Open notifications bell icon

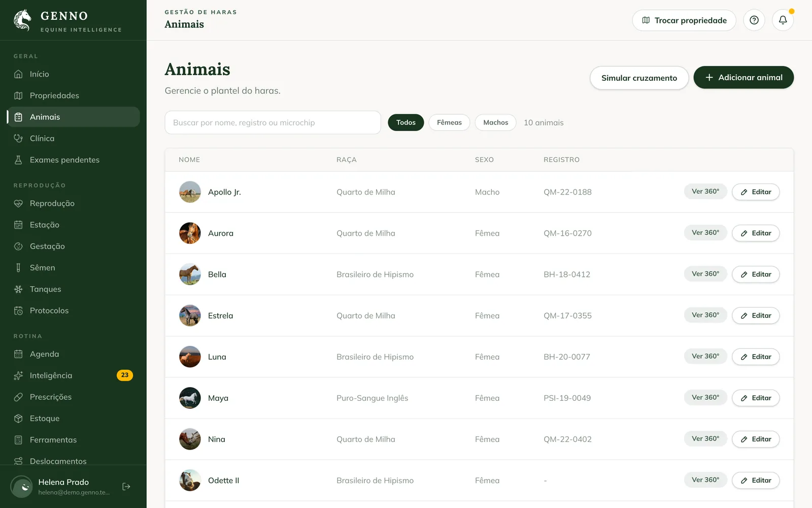(x=783, y=20)
